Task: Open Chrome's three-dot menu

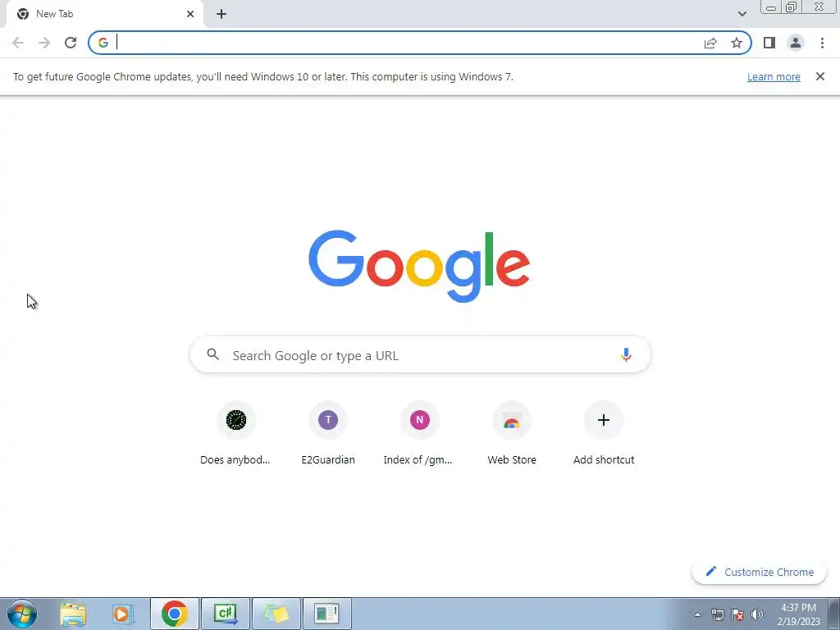Action: click(822, 43)
